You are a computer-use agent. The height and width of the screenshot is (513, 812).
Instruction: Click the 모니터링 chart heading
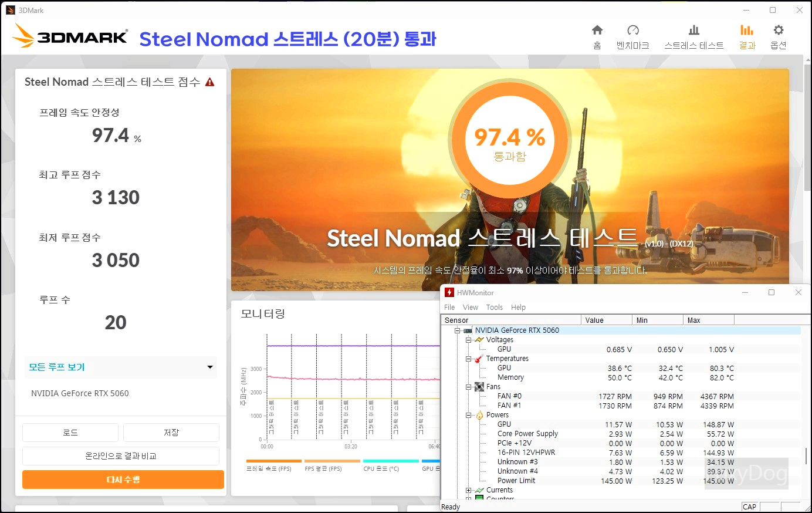point(263,314)
